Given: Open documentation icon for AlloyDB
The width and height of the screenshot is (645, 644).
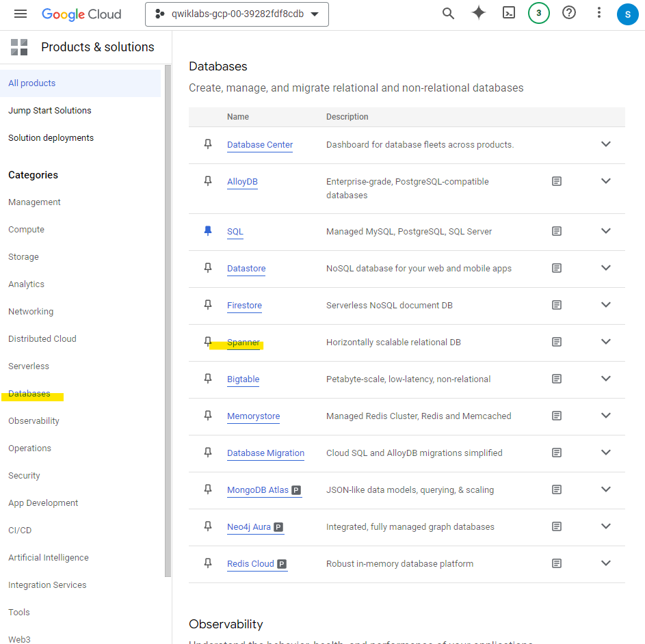Looking at the screenshot, I should click(x=557, y=181).
